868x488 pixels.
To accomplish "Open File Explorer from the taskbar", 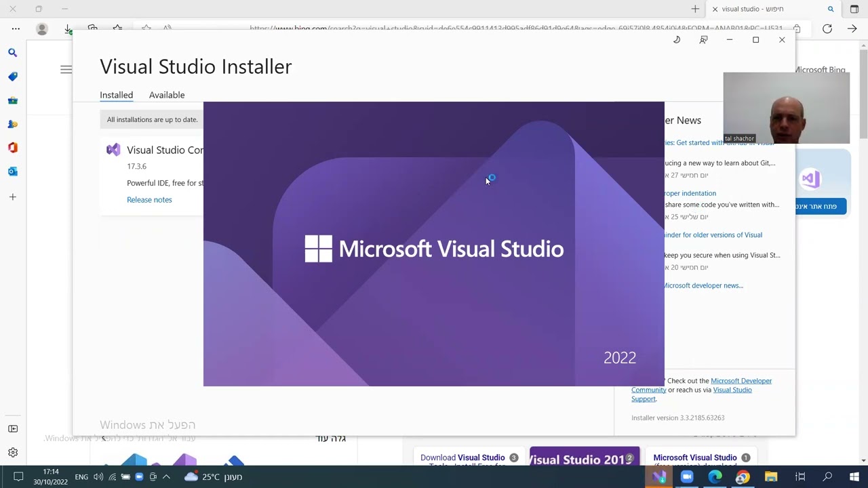I will (771, 476).
